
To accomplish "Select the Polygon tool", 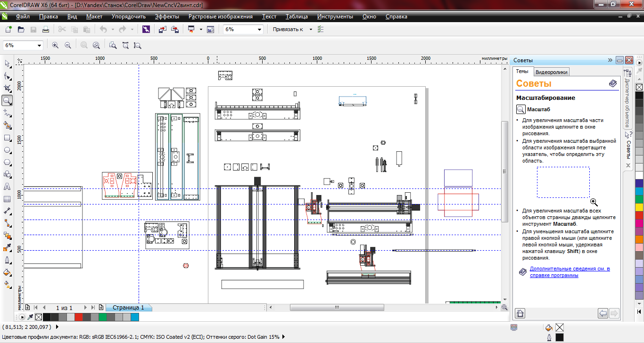I will pos(7,162).
